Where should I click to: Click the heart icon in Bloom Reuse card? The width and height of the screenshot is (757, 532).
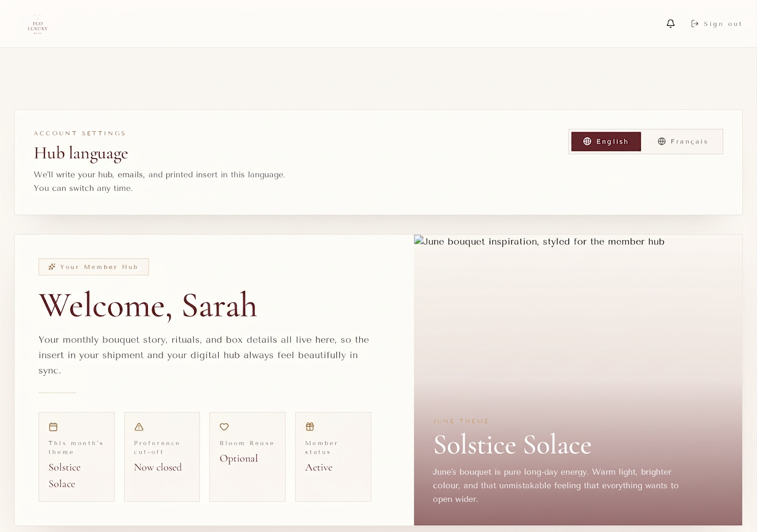(x=224, y=427)
